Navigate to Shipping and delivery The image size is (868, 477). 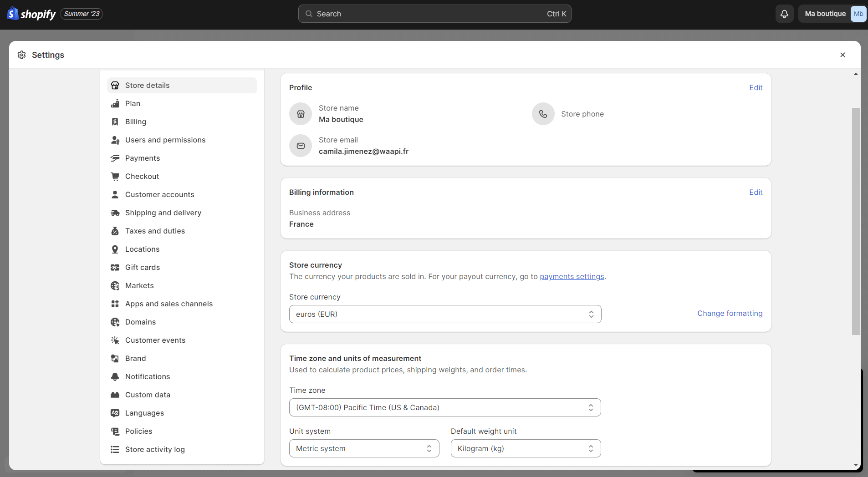click(182, 213)
